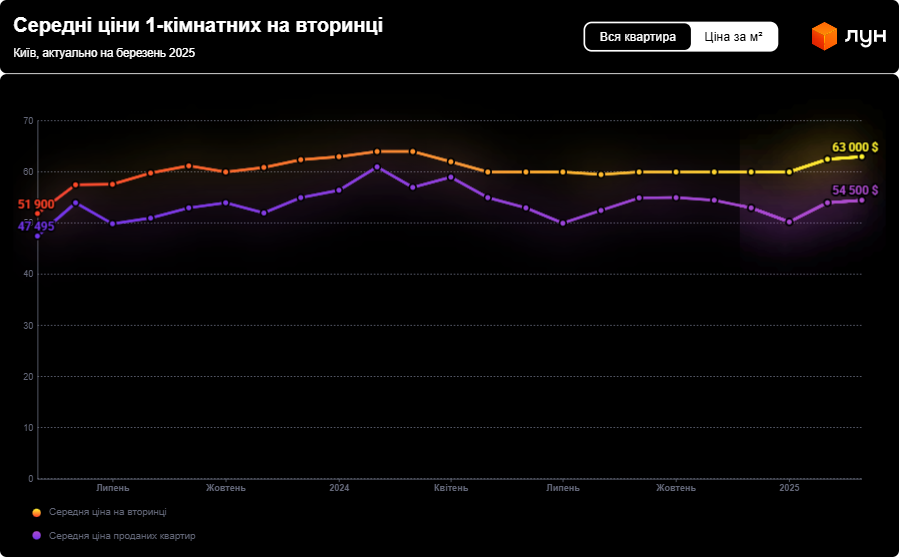
Task: Click the subtitle "Київ, актуально на березень 2025"
Action: (104, 53)
